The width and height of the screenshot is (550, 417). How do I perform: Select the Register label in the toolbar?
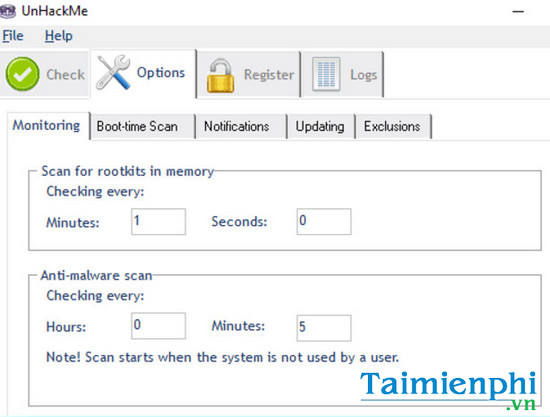269,75
